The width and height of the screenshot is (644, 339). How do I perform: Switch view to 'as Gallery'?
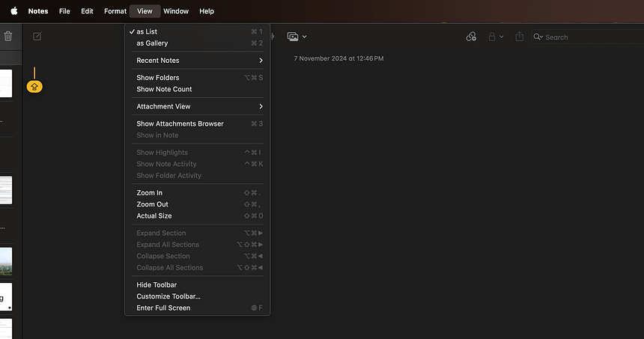[197, 43]
